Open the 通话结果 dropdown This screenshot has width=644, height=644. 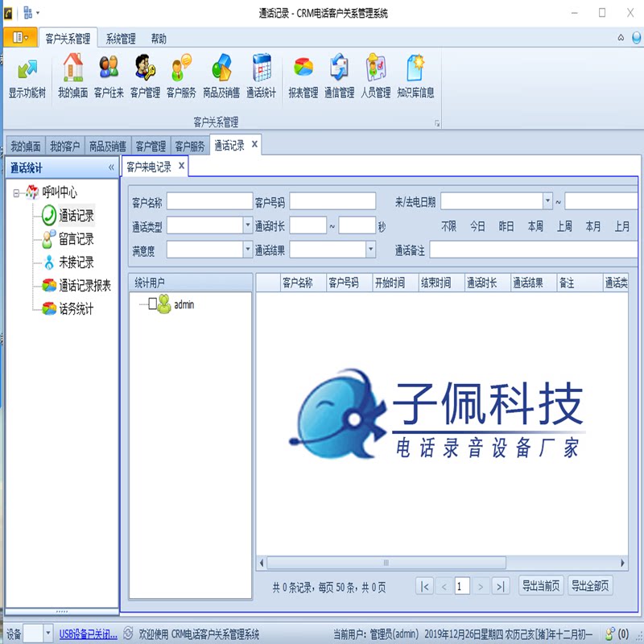pos(371,250)
